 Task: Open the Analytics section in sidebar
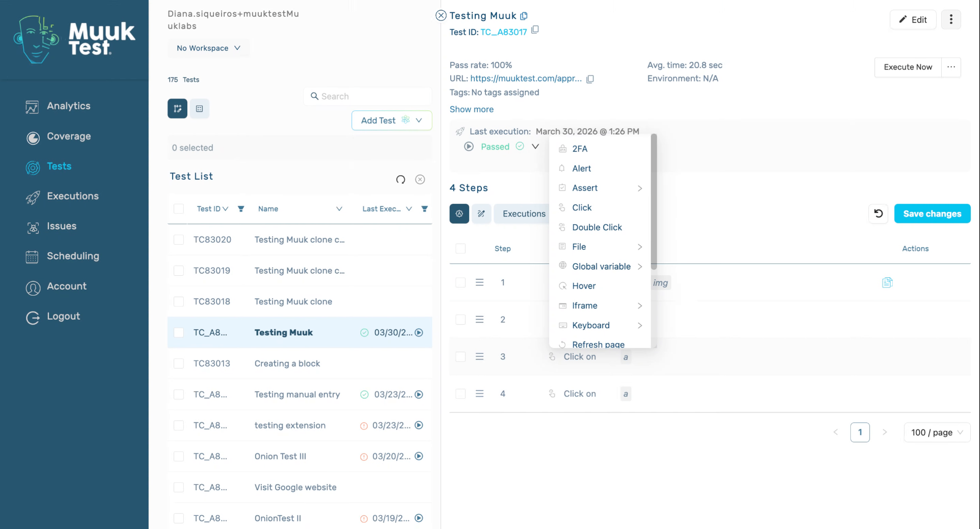58,106
